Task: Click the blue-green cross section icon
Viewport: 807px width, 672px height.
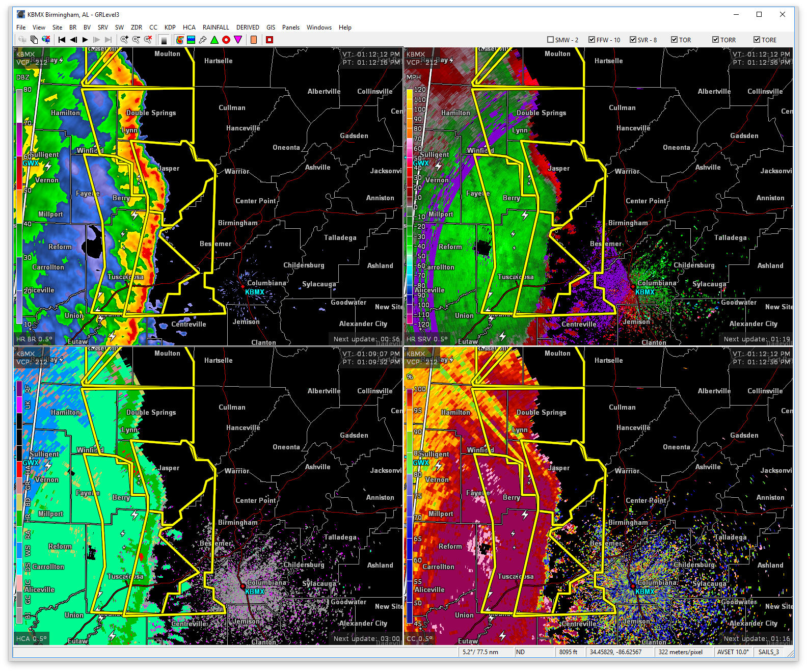Action: pyautogui.click(x=191, y=40)
